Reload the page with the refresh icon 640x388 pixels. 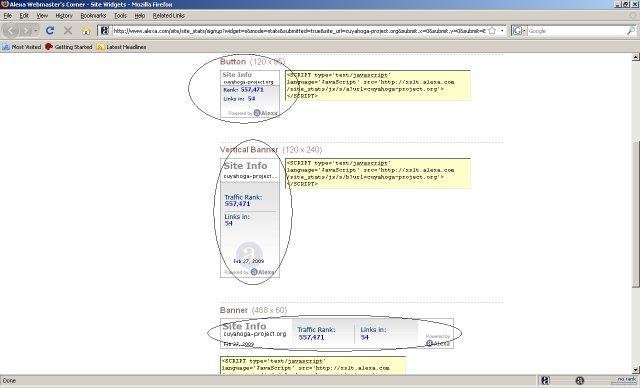pos(50,31)
